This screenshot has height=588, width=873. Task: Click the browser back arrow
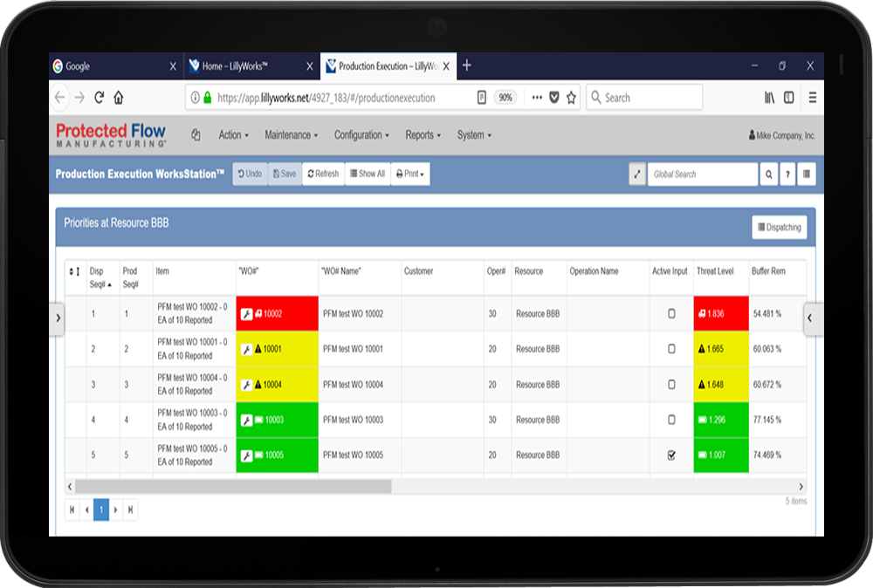point(59,98)
